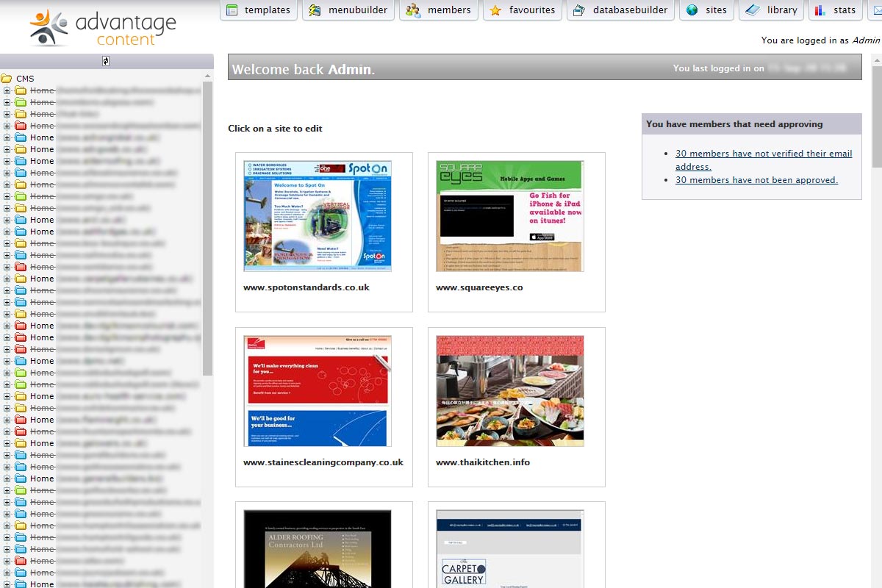This screenshot has height=588, width=882.
Task: Click the library book icon
Action: pos(752,10)
